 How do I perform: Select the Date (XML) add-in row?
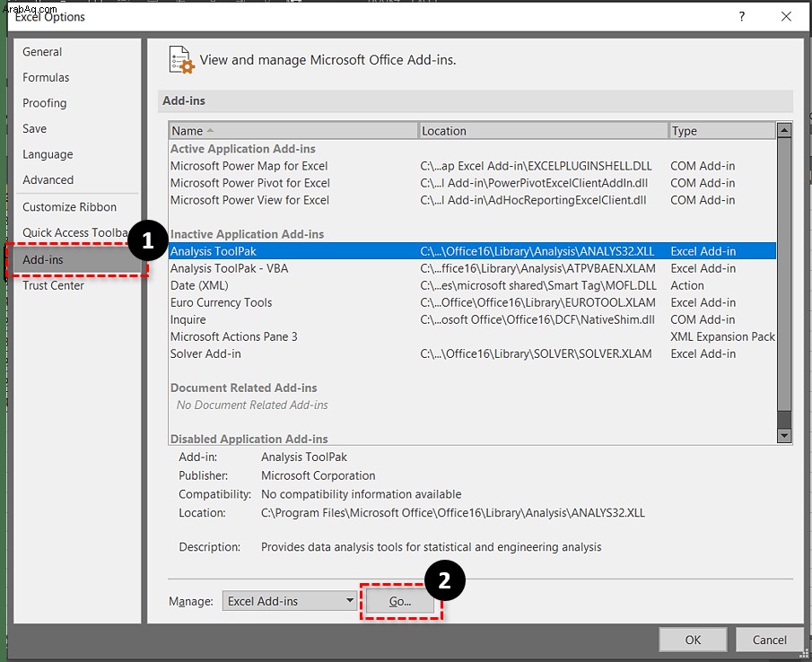pos(472,286)
